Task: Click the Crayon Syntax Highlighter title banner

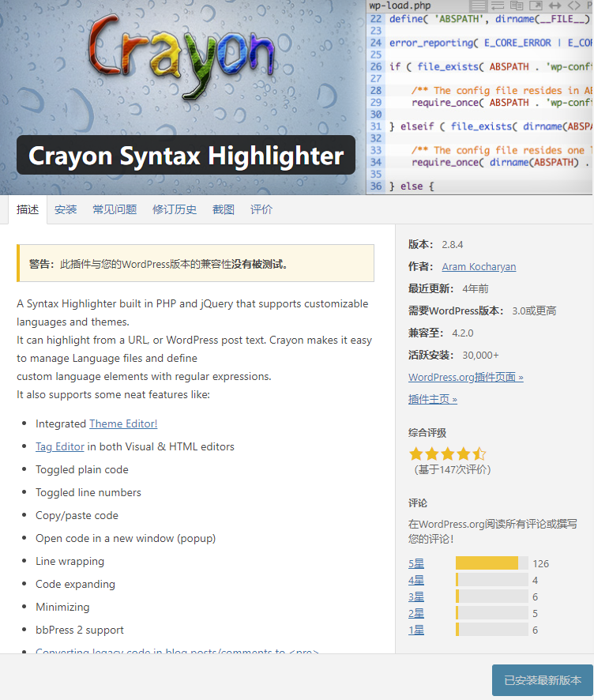Action: coord(186,156)
